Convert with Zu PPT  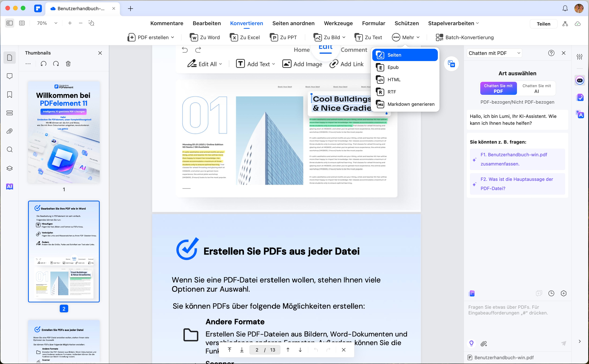click(x=283, y=37)
